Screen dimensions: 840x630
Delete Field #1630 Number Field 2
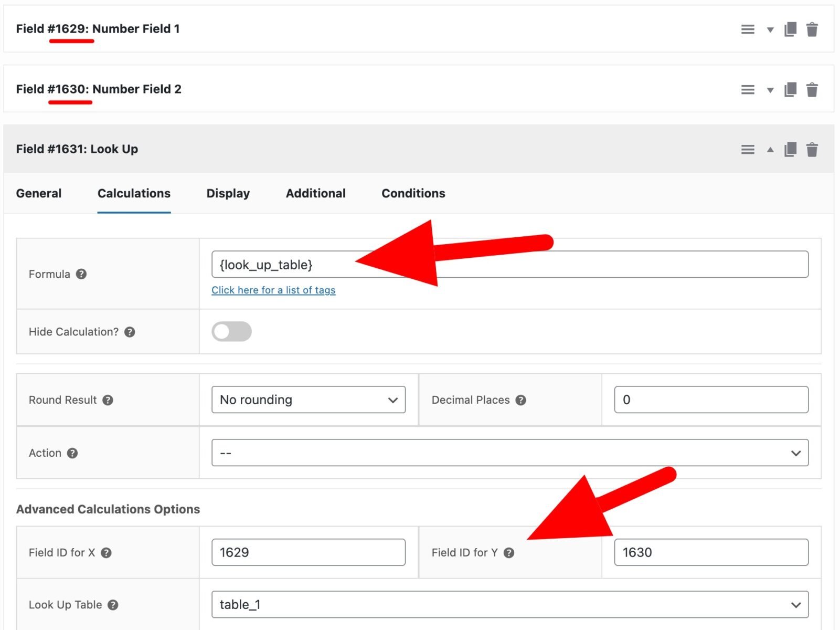812,89
